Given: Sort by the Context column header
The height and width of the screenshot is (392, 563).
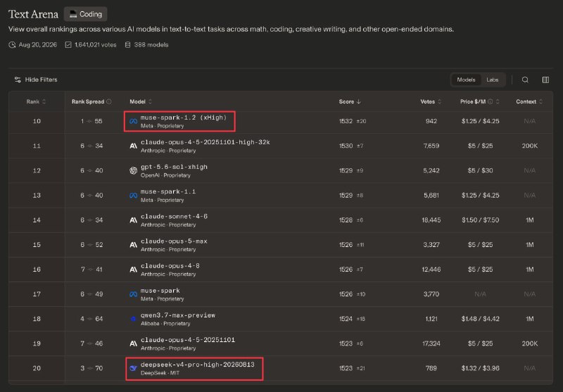Looking at the screenshot, I should click(x=529, y=101).
